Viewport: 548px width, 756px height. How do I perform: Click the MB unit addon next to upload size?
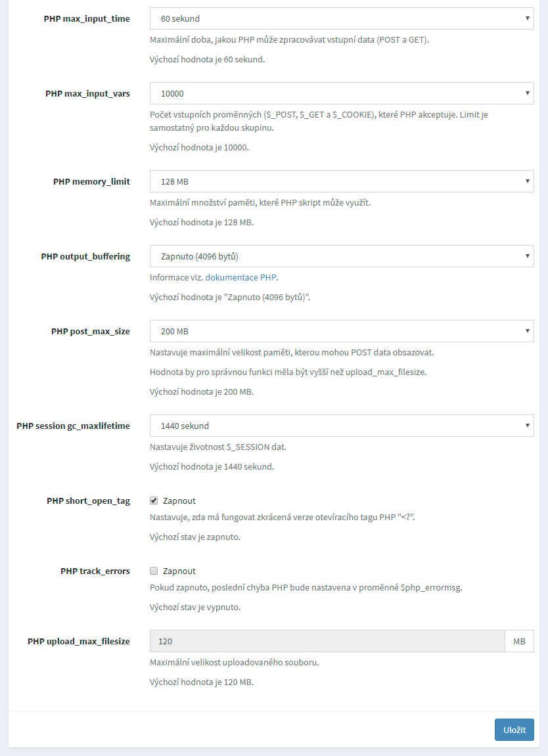(519, 641)
